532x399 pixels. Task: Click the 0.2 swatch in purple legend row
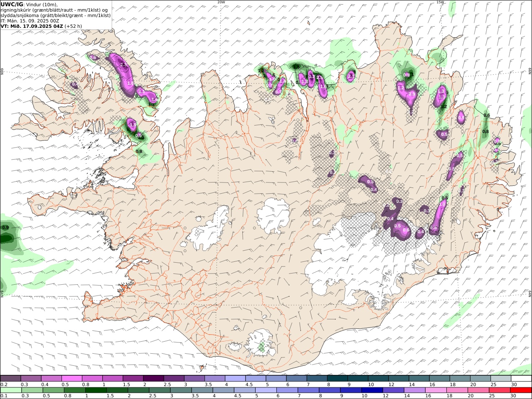(x=11, y=379)
